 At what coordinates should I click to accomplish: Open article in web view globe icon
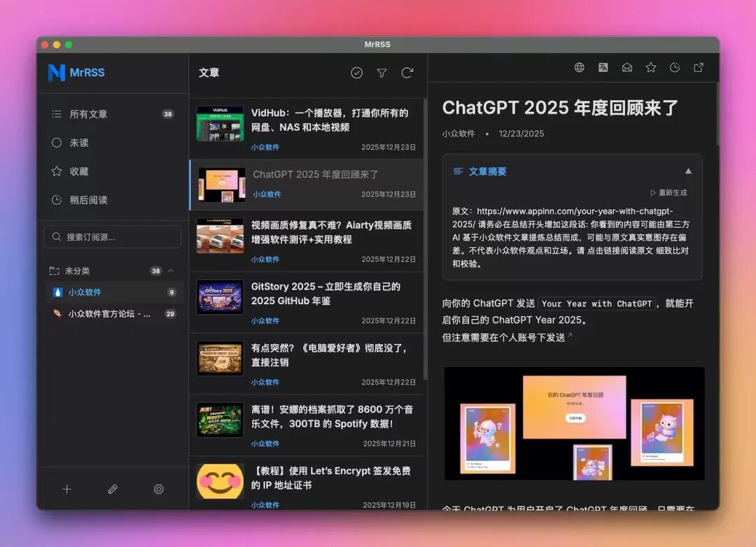[x=580, y=67]
